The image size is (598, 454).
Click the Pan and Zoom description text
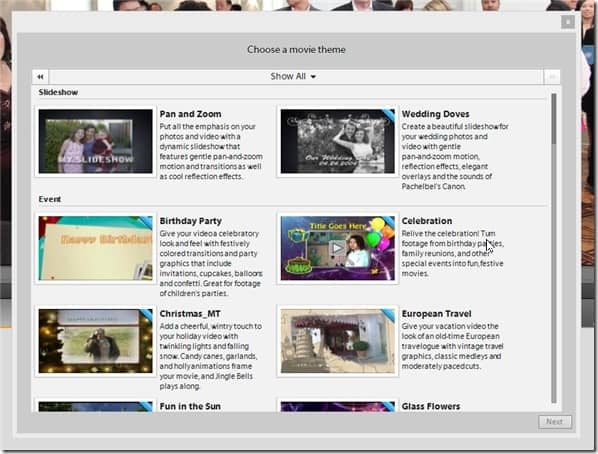click(211, 151)
